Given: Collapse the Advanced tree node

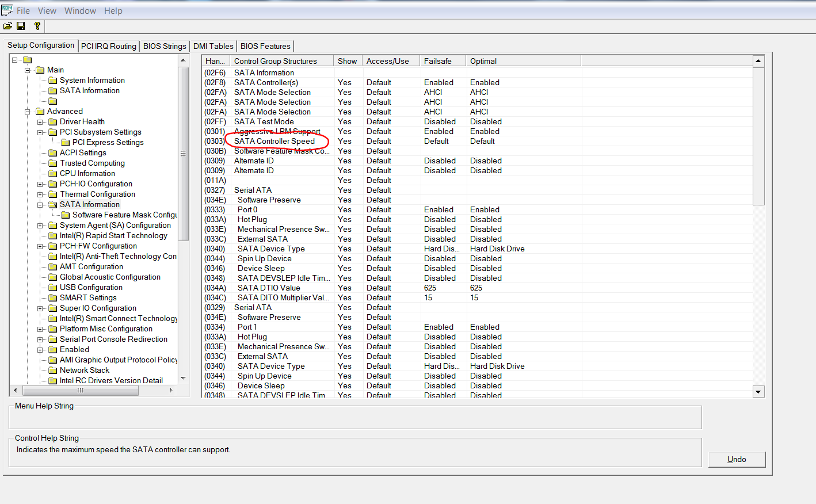Looking at the screenshot, I should (x=27, y=112).
